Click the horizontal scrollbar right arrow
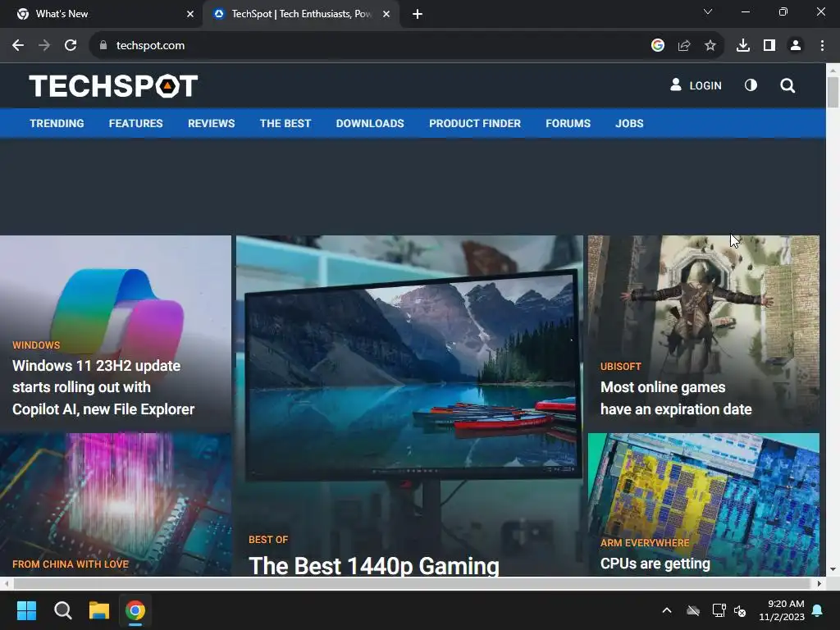This screenshot has width=840, height=630. pyautogui.click(x=819, y=583)
